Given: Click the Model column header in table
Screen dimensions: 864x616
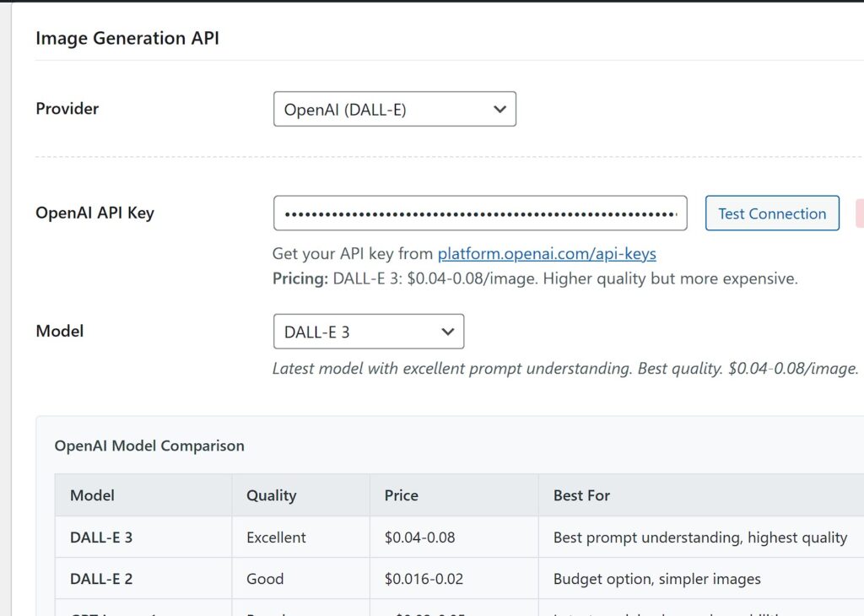Looking at the screenshot, I should (93, 495).
